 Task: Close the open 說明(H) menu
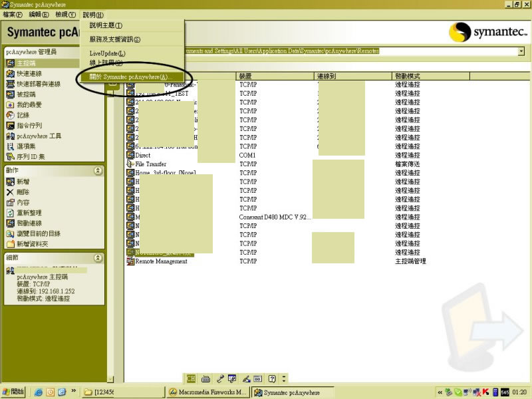pyautogui.click(x=93, y=15)
